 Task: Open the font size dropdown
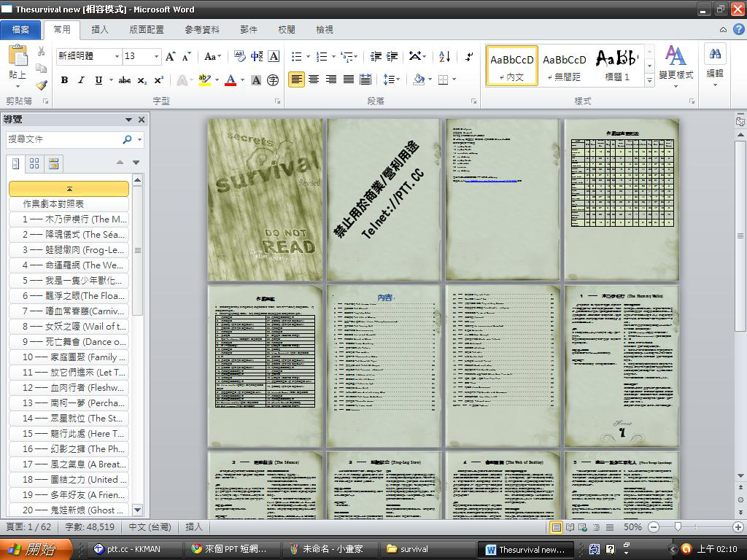click(x=156, y=57)
